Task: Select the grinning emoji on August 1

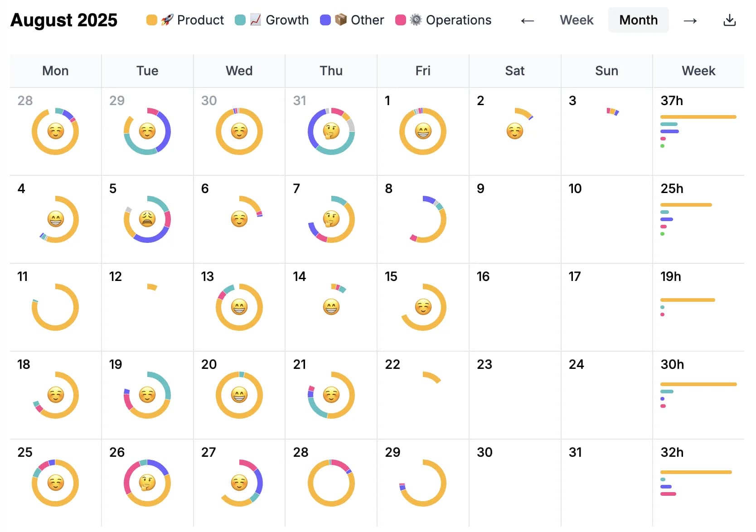Action: click(422, 131)
